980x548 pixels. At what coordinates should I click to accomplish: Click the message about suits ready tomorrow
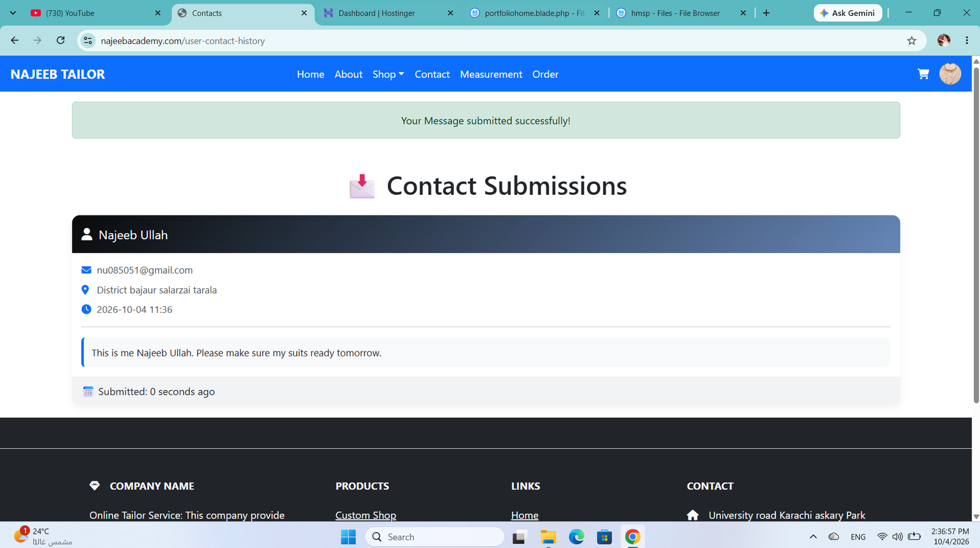pos(236,353)
